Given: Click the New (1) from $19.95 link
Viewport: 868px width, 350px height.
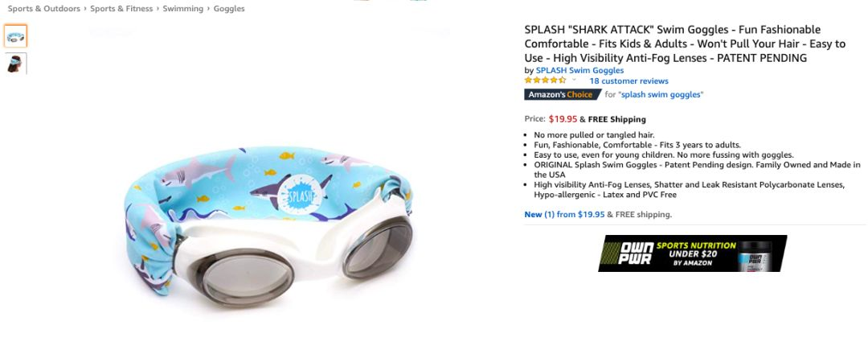Looking at the screenshot, I should tap(565, 214).
